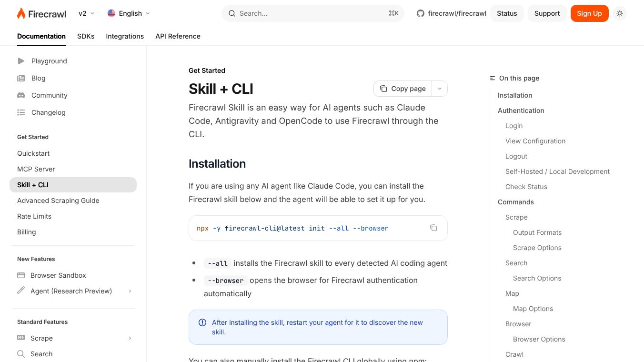644x362 pixels.
Task: Open the English language selector
Action: pos(129,13)
